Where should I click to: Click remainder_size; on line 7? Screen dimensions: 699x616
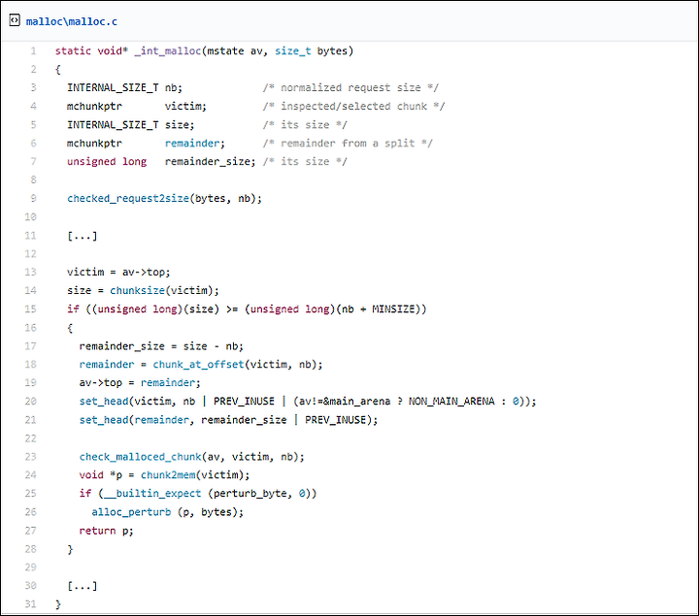click(x=211, y=162)
